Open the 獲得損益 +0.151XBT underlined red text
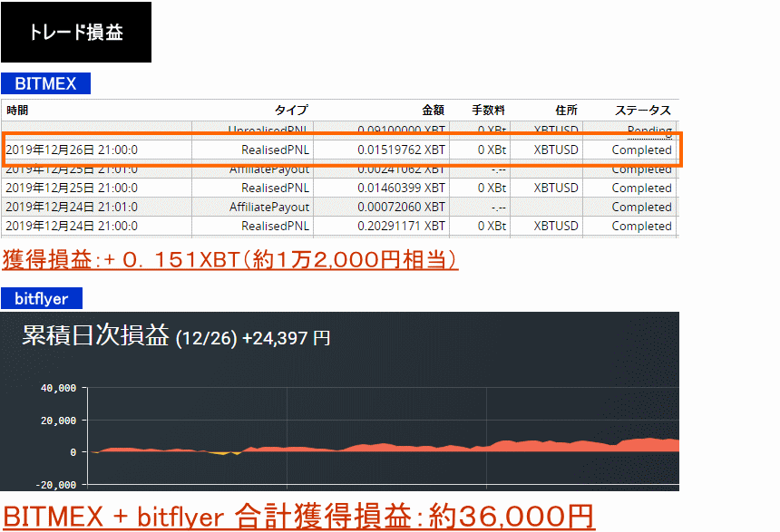The height and width of the screenshot is (532, 780). tap(229, 260)
